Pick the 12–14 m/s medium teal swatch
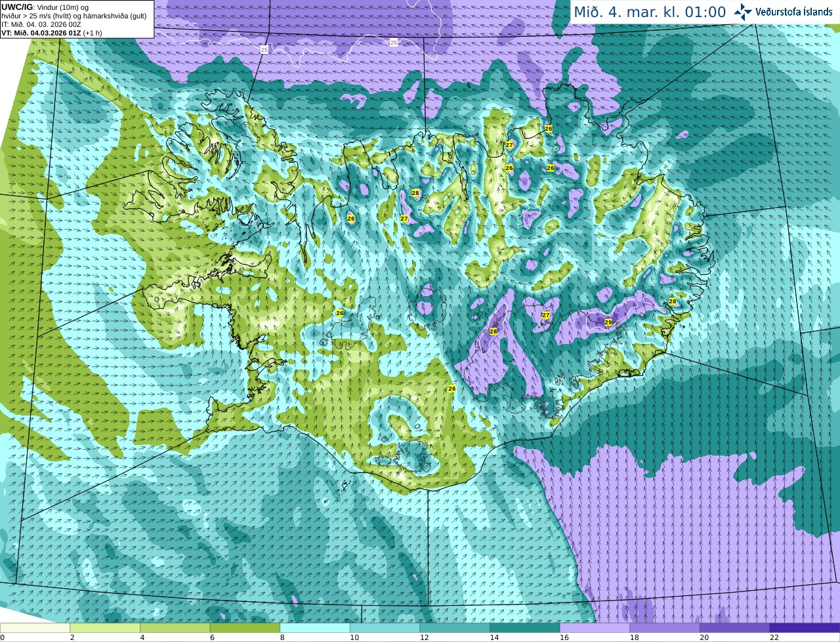 click(x=455, y=628)
